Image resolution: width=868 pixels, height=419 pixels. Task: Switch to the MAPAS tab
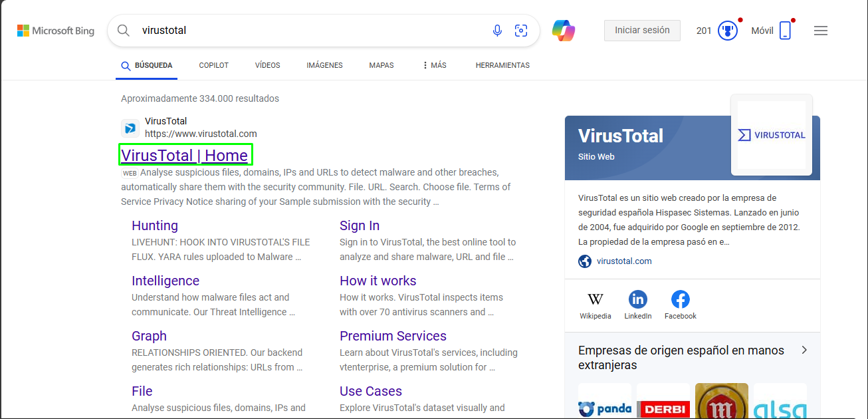tap(381, 65)
